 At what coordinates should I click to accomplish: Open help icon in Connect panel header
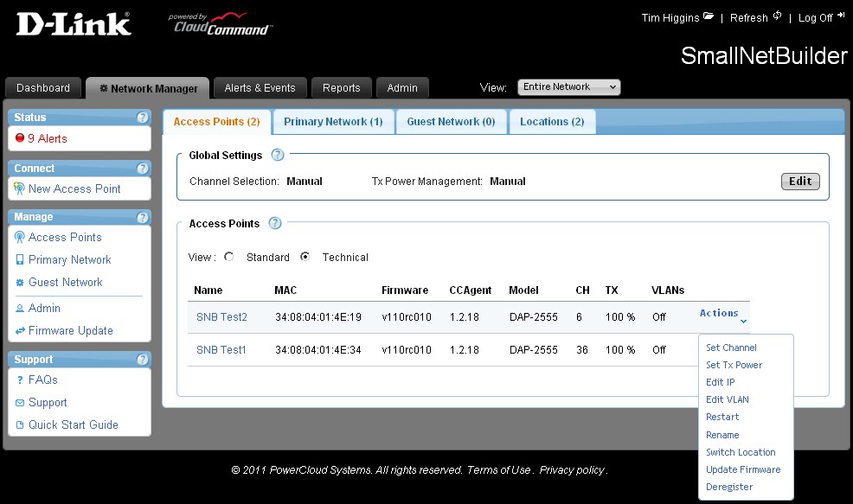point(143,169)
